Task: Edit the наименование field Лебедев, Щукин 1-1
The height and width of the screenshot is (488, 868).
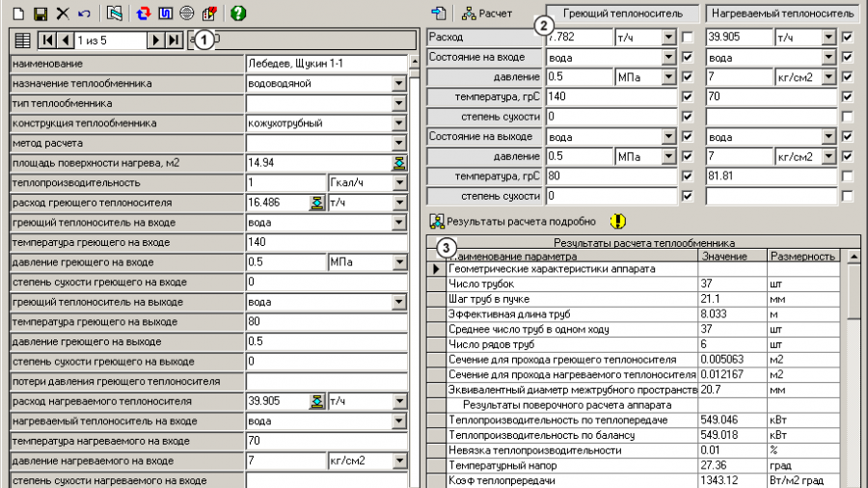Action: tap(327, 64)
